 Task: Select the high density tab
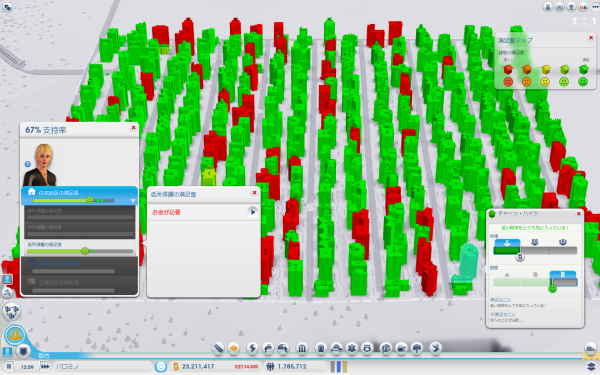pyautogui.click(x=562, y=274)
